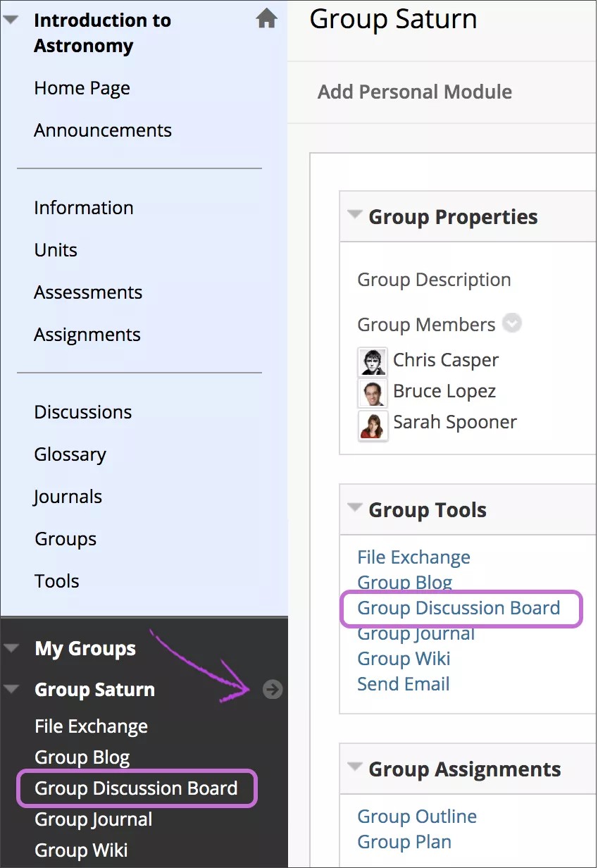Collapse the Group Properties section
598x868 pixels.
[x=354, y=215]
